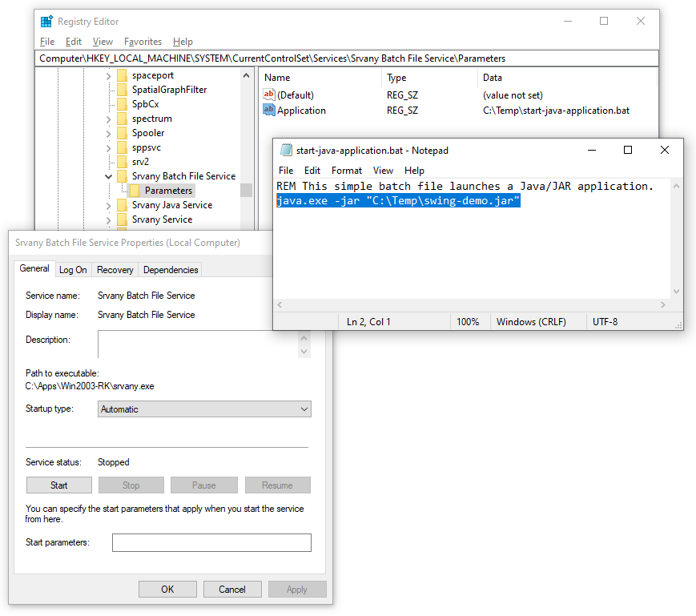Click the REM comment line in Notepad

[x=465, y=186]
